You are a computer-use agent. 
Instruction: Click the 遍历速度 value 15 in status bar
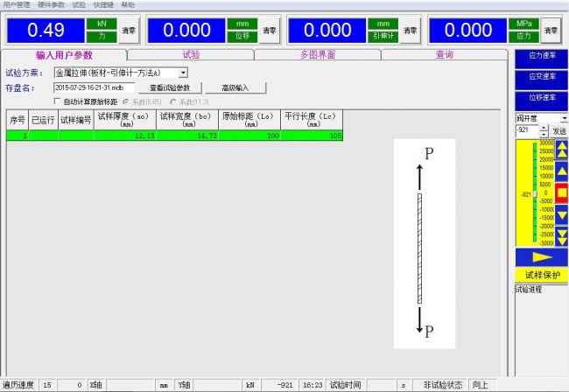47,385
